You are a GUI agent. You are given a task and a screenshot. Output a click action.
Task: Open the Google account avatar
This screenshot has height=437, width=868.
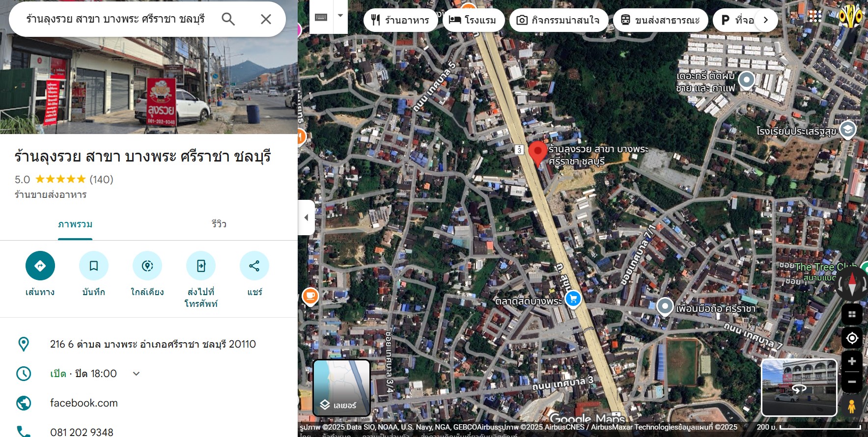click(850, 16)
